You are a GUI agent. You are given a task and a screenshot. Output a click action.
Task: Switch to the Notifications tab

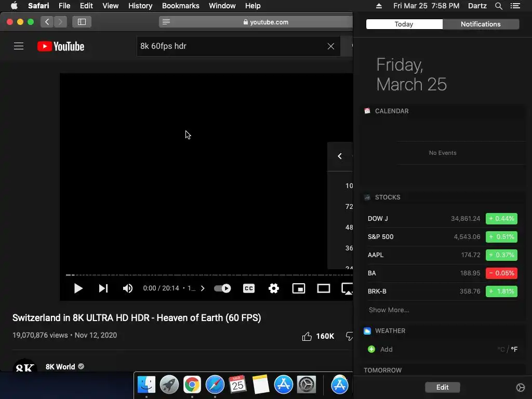coord(481,24)
